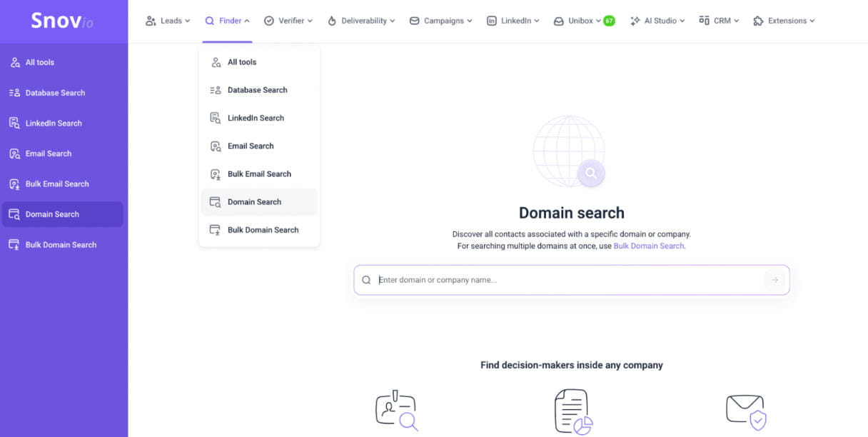The height and width of the screenshot is (437, 868).
Task: Open Bulk Email Search icon in purple sidebar
Action: (x=14, y=184)
